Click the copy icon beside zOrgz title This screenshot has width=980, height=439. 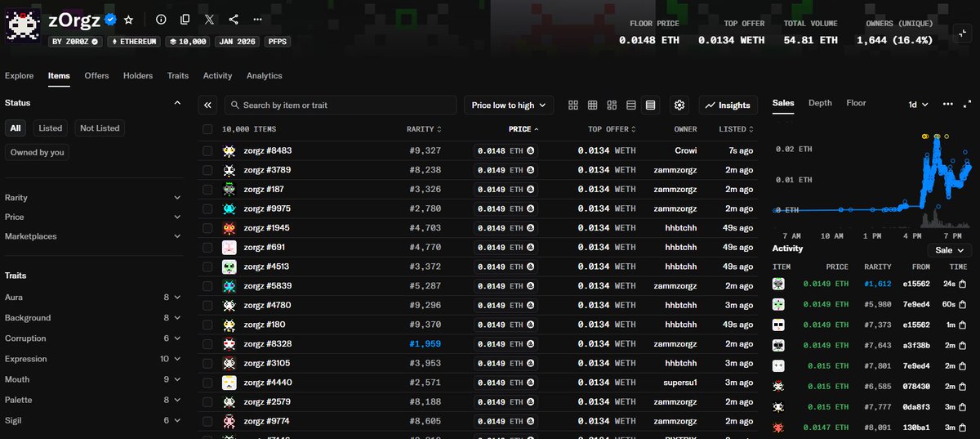pyautogui.click(x=185, y=19)
